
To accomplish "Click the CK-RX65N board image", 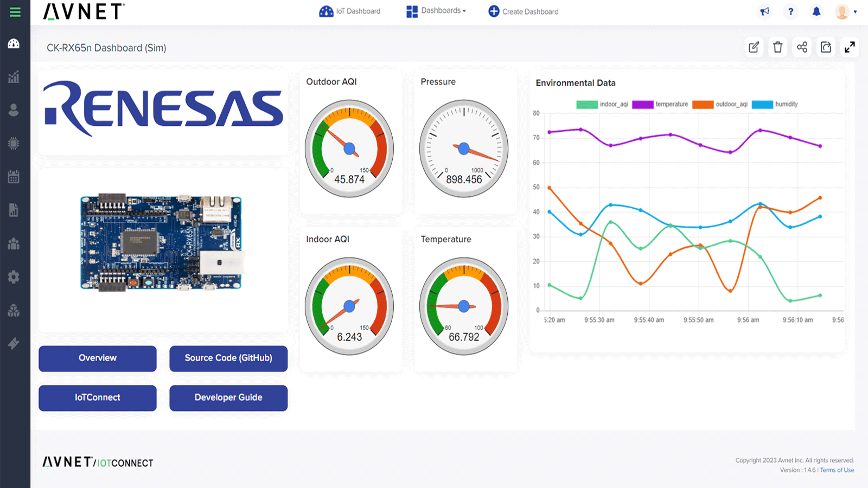I will click(x=162, y=242).
